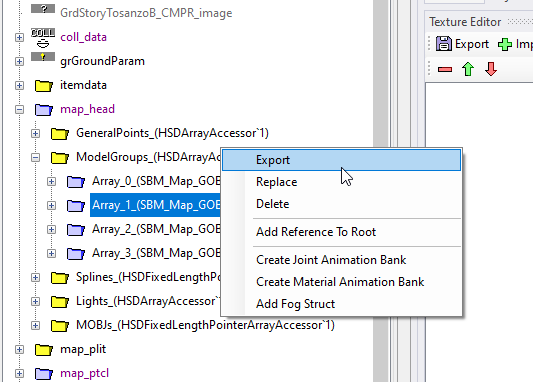Expand the map_ptcl node
The height and width of the screenshot is (382, 533).
click(x=19, y=374)
